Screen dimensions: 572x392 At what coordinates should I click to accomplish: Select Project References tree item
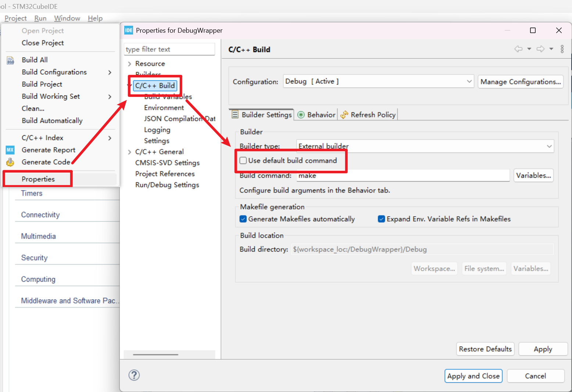click(165, 174)
